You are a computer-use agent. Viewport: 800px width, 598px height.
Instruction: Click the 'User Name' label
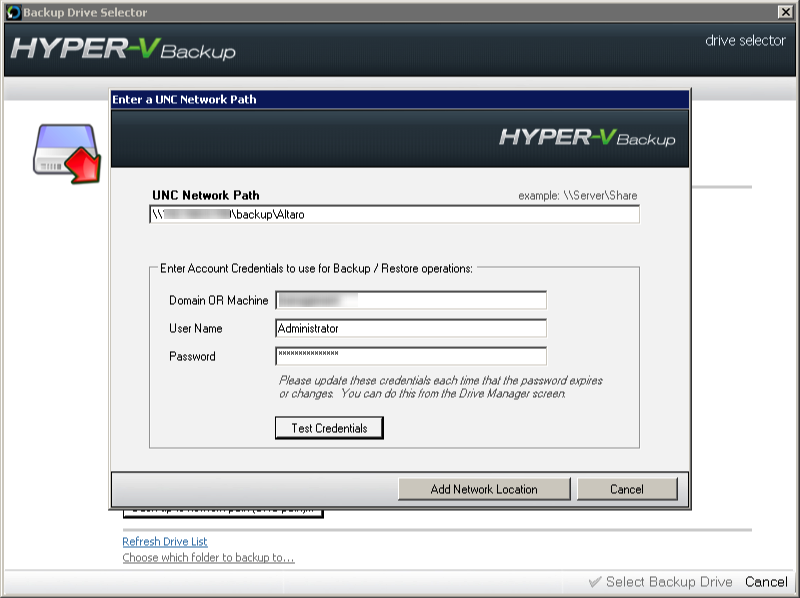(195, 329)
